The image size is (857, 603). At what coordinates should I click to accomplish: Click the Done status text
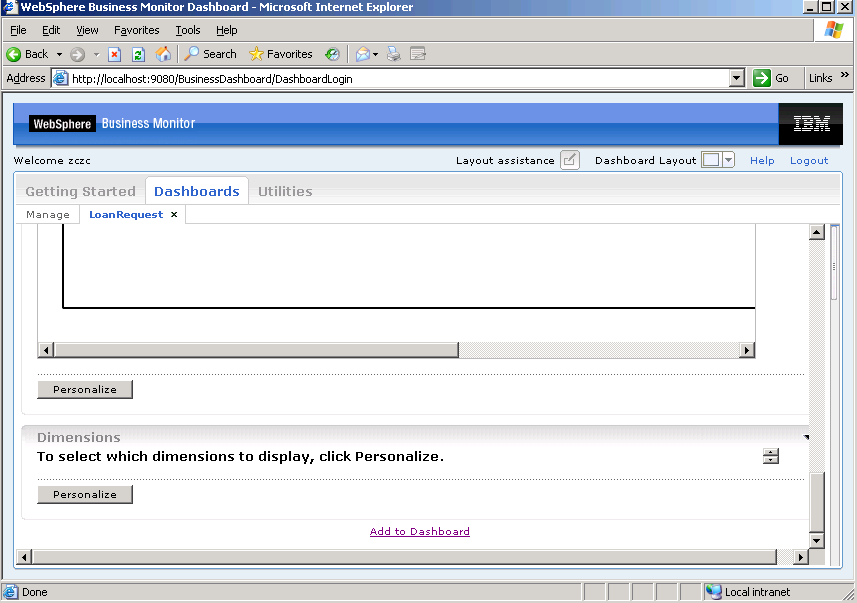tap(34, 592)
